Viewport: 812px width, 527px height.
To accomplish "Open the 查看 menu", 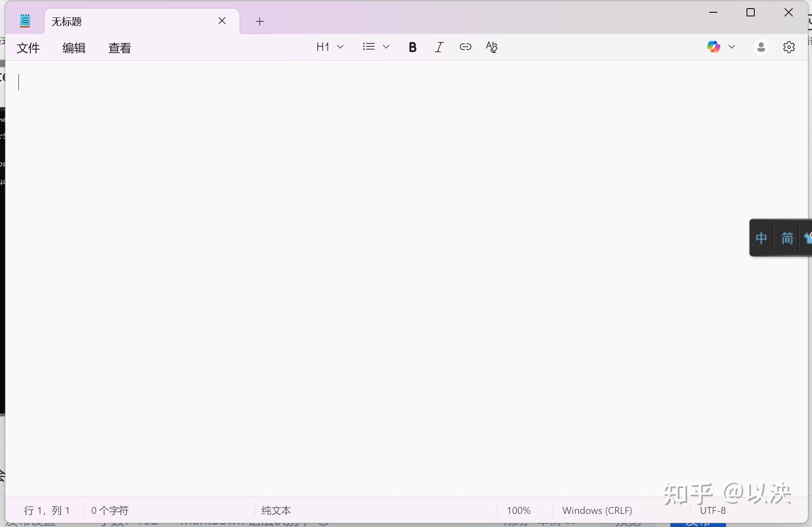I will tap(120, 47).
